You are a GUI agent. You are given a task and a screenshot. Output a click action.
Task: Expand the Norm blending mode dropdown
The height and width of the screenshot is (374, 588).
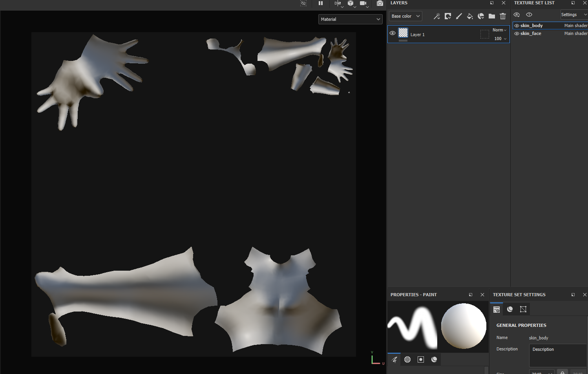pos(499,30)
